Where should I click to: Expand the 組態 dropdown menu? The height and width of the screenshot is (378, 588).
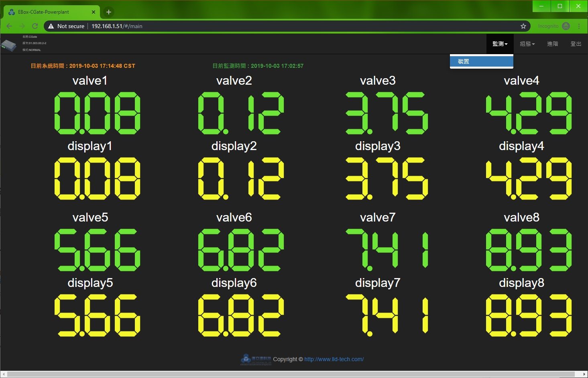[527, 44]
